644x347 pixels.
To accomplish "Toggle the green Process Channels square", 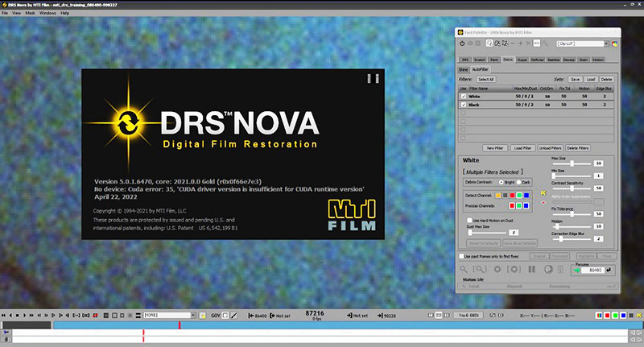I will pos(519,205).
